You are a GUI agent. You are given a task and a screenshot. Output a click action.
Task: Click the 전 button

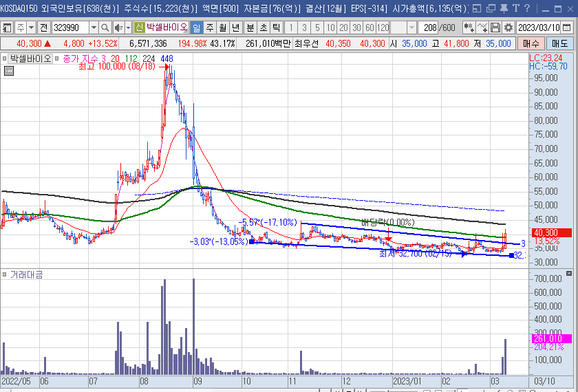(44, 28)
